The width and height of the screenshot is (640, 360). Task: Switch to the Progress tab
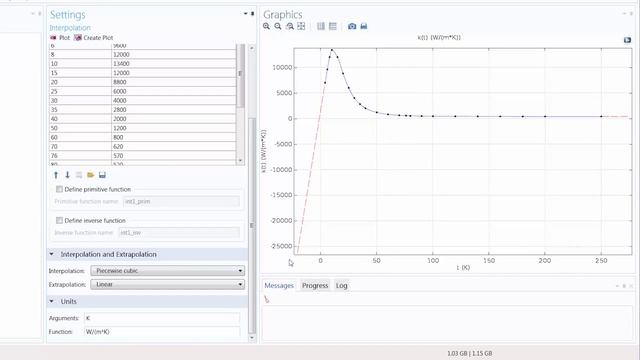point(315,286)
